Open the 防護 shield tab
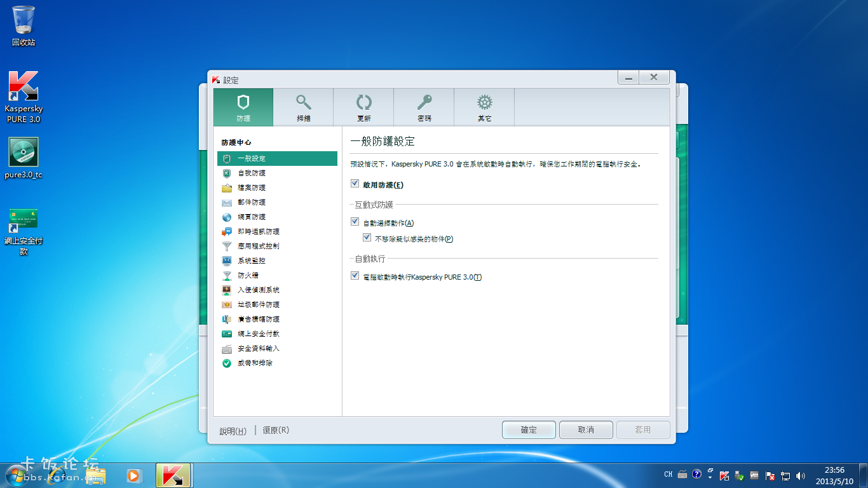The image size is (868, 488). [x=243, y=107]
